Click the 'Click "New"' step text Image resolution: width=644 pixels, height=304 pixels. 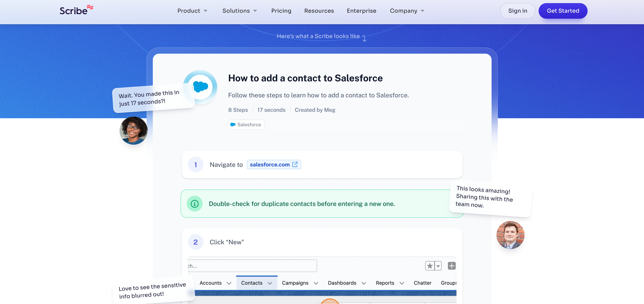(x=227, y=242)
